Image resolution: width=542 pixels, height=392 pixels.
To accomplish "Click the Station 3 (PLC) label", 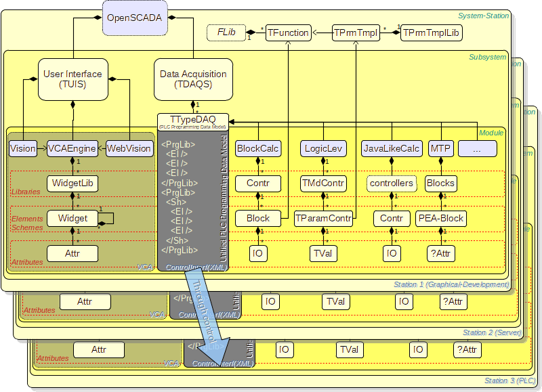I will [x=510, y=380].
